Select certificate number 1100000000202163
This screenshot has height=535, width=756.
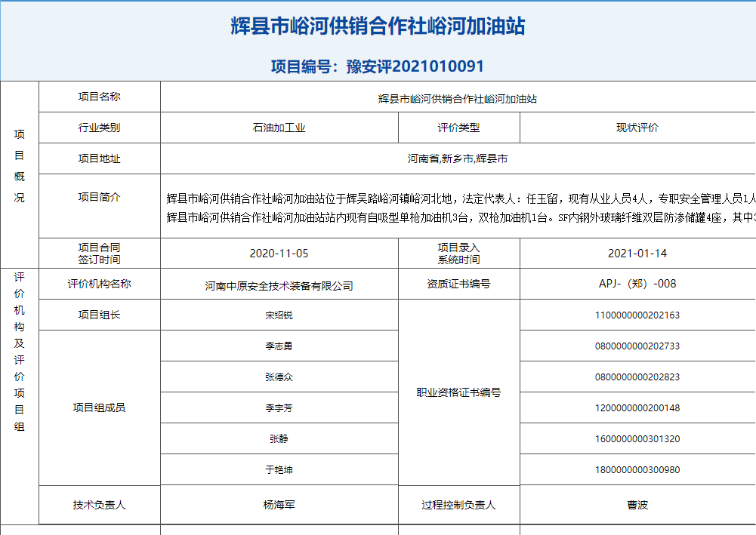tap(637, 315)
